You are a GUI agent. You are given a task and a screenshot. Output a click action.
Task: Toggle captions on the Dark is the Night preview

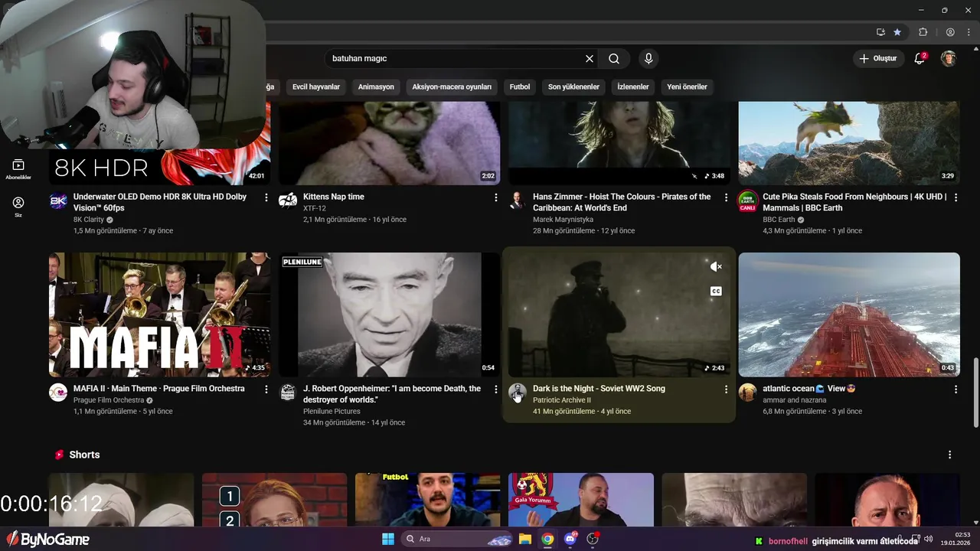716,291
